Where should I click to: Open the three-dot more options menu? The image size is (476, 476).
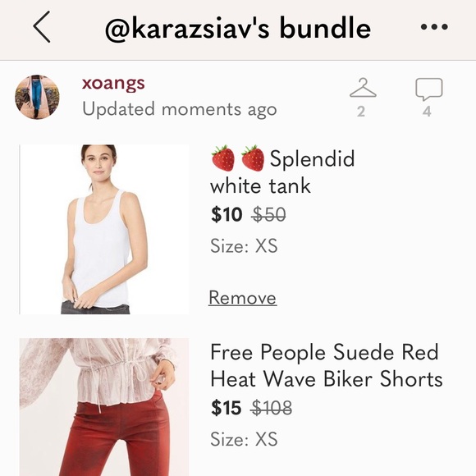tap(434, 27)
